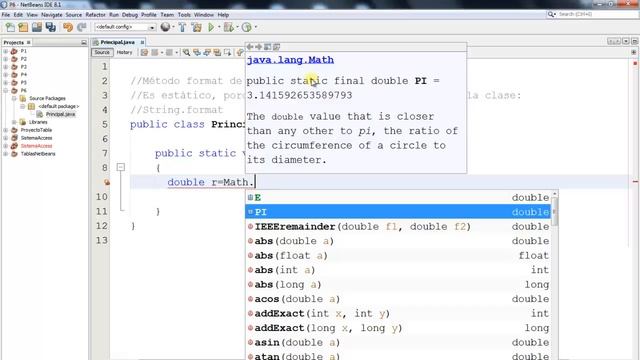Expand the Libraries node
Image resolution: width=640 pixels, height=360 pixels.
(x=14, y=122)
